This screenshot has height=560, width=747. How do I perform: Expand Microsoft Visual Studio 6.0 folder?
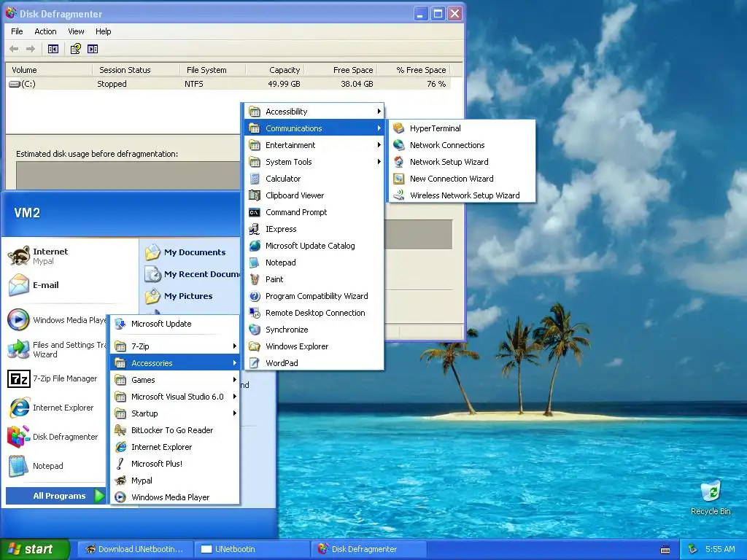pos(175,397)
